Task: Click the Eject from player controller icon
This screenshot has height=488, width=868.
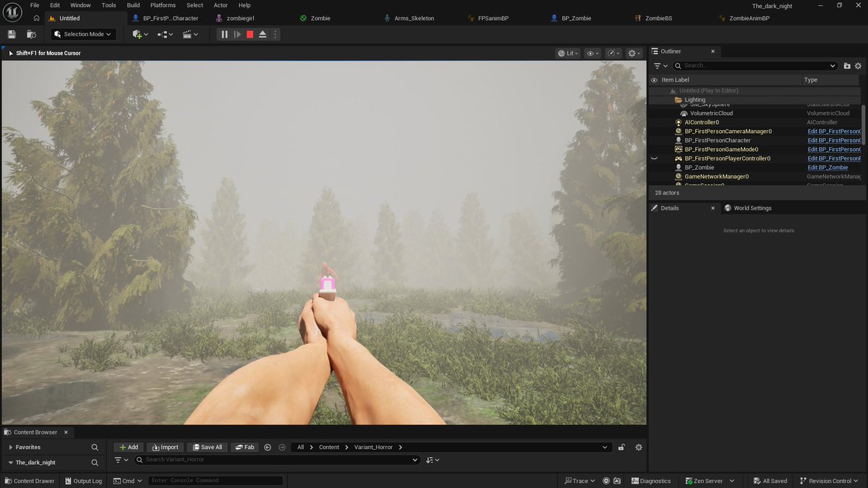Action: tap(263, 34)
